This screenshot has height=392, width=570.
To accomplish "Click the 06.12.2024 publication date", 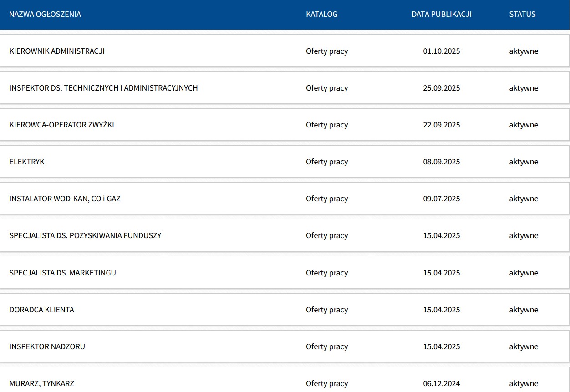I will pos(441,383).
